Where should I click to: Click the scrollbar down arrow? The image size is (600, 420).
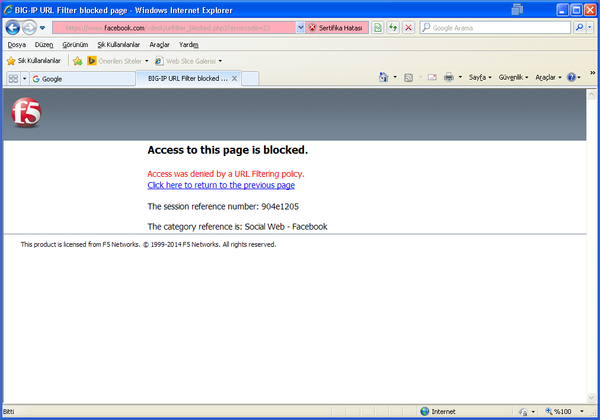[x=591, y=398]
